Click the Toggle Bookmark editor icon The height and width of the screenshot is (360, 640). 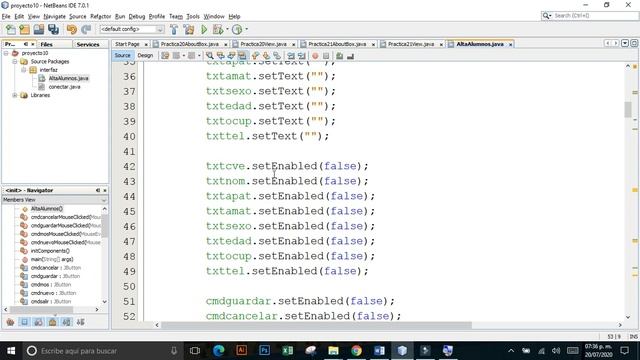(277, 56)
